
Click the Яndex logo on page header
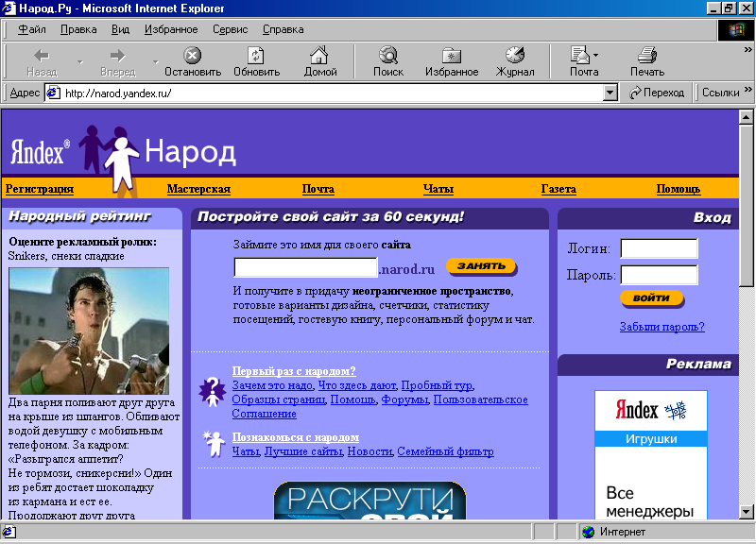click(x=40, y=151)
